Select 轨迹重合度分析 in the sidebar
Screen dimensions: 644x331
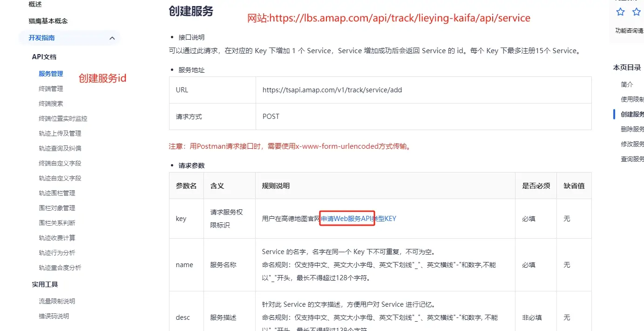(x=60, y=268)
